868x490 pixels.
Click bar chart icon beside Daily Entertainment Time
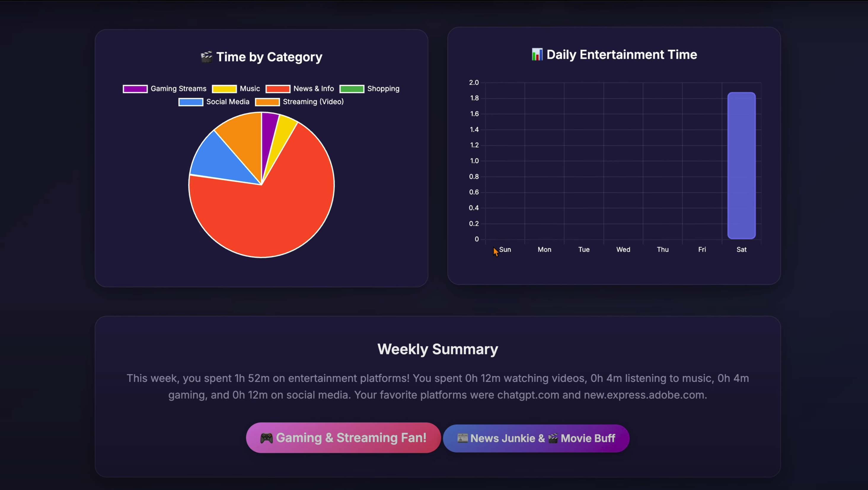(x=537, y=55)
